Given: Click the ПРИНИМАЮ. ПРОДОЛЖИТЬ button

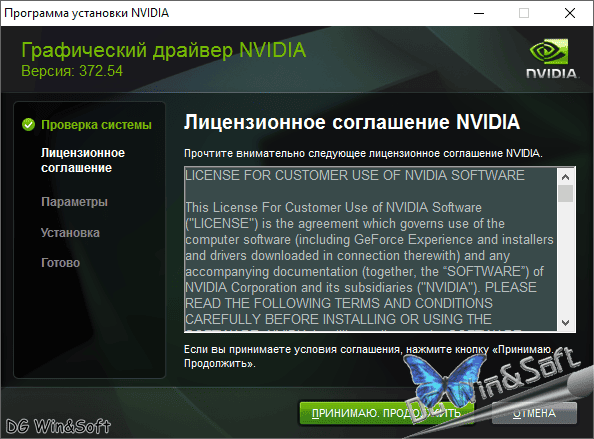Looking at the screenshot, I should [x=386, y=412].
